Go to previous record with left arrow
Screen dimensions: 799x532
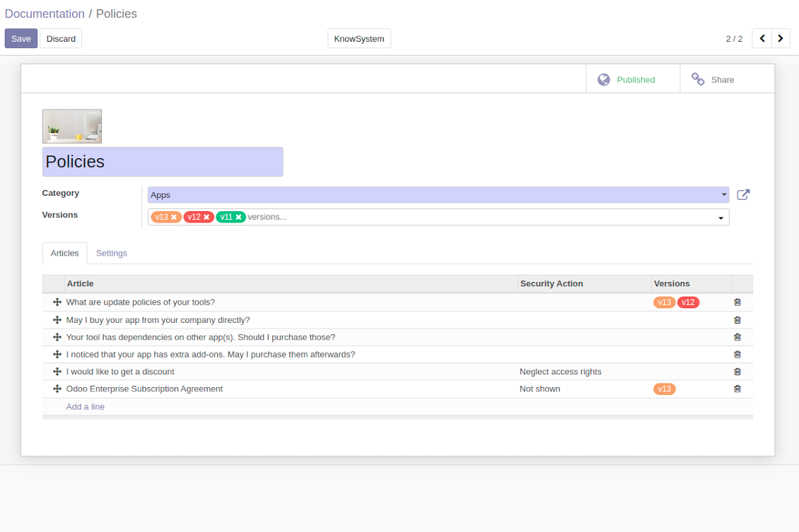click(762, 39)
